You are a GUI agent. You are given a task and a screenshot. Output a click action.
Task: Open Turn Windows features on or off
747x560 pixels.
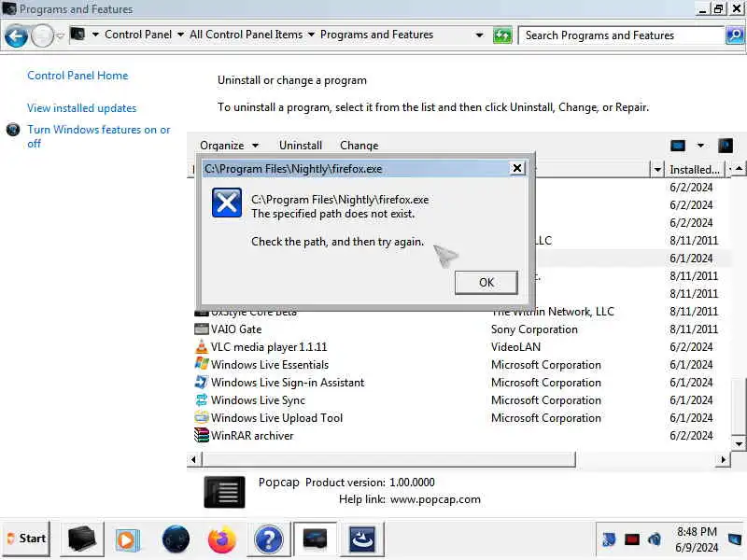click(x=99, y=136)
